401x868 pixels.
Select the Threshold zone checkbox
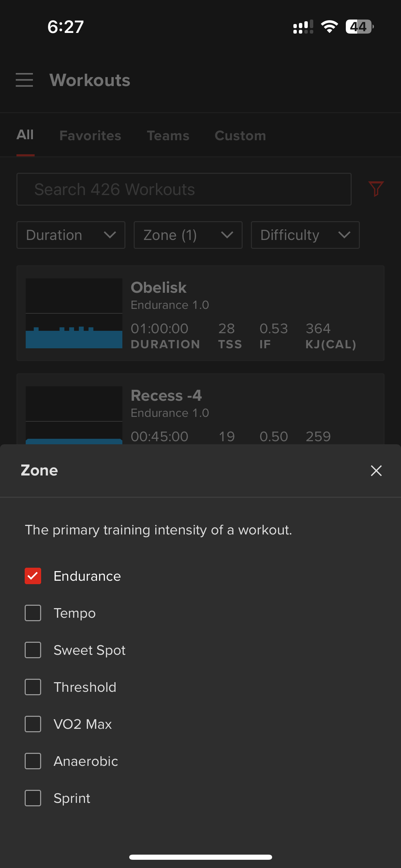point(33,687)
